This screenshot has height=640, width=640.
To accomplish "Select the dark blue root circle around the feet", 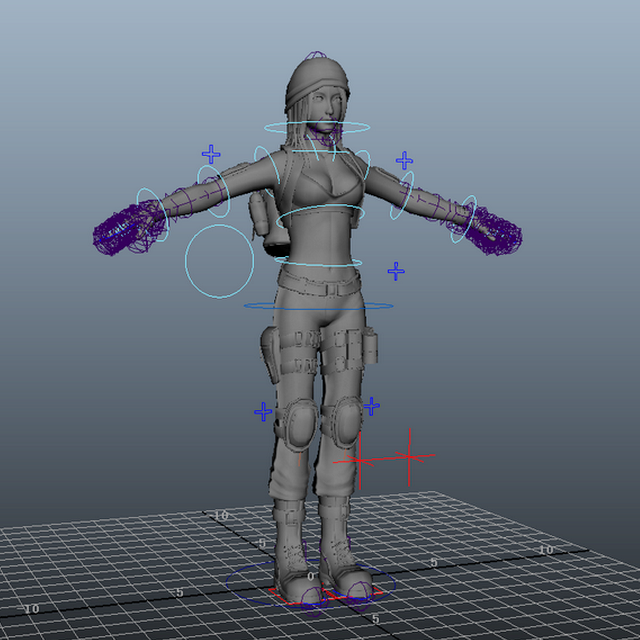I will coord(311,583).
